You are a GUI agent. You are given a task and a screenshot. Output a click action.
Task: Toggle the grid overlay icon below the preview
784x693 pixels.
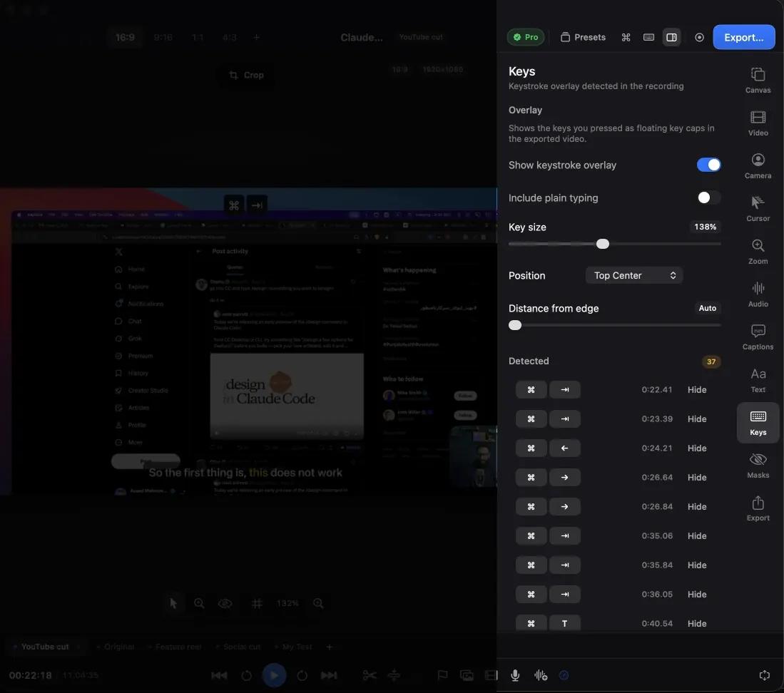(x=257, y=603)
